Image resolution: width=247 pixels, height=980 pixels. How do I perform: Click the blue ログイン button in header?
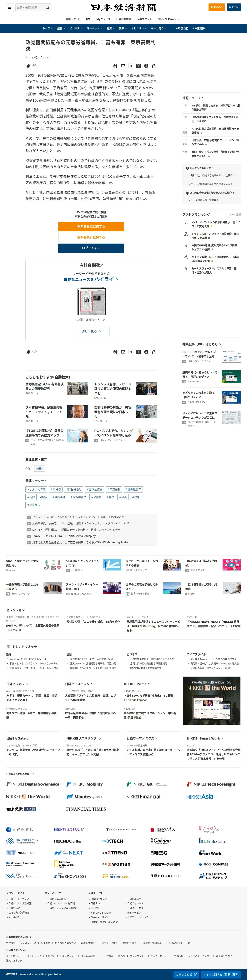click(x=234, y=7)
